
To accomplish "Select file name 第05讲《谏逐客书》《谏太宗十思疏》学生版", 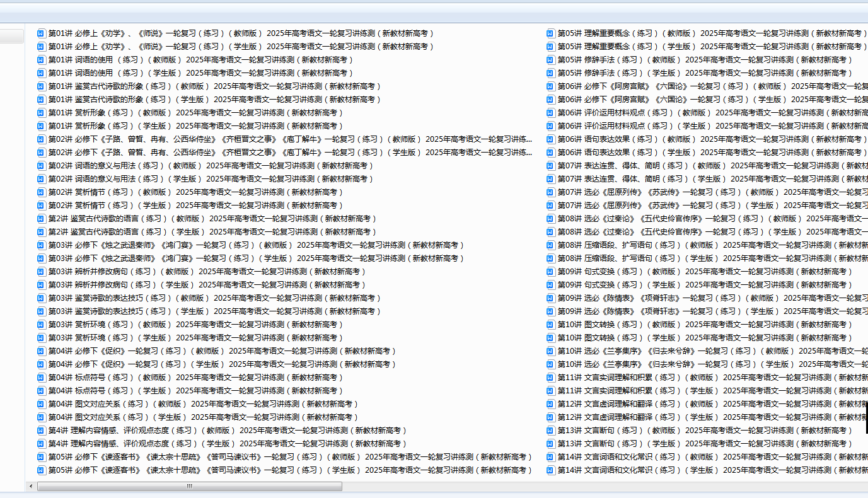I will 291,470.
